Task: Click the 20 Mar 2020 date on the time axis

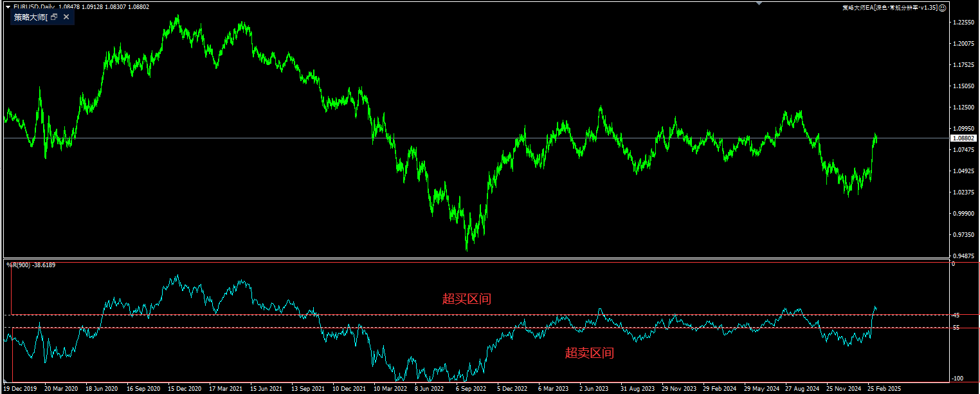Action: coord(61,389)
